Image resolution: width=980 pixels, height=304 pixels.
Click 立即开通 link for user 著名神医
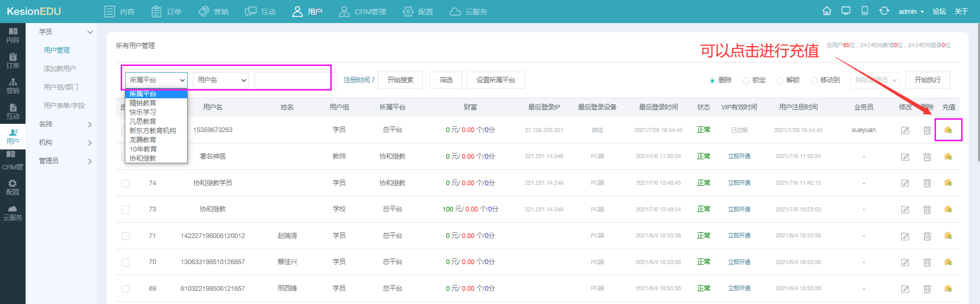739,156
